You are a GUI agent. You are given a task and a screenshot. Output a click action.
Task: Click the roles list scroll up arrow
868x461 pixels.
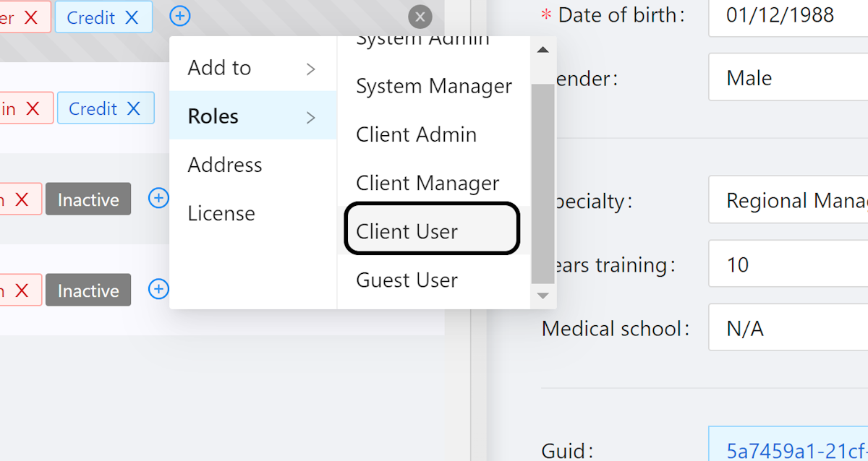tap(542, 50)
